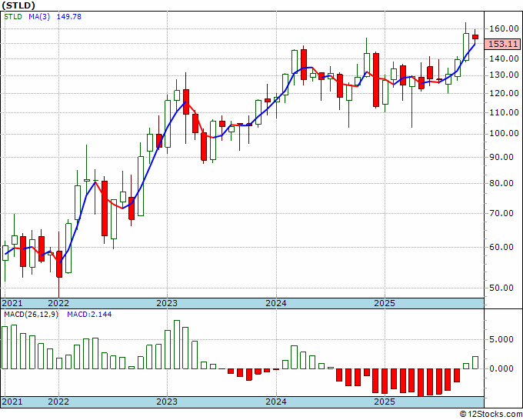523x420 pixels.
Task: Click 2022 on the MACD timeline
Action: click(x=58, y=402)
